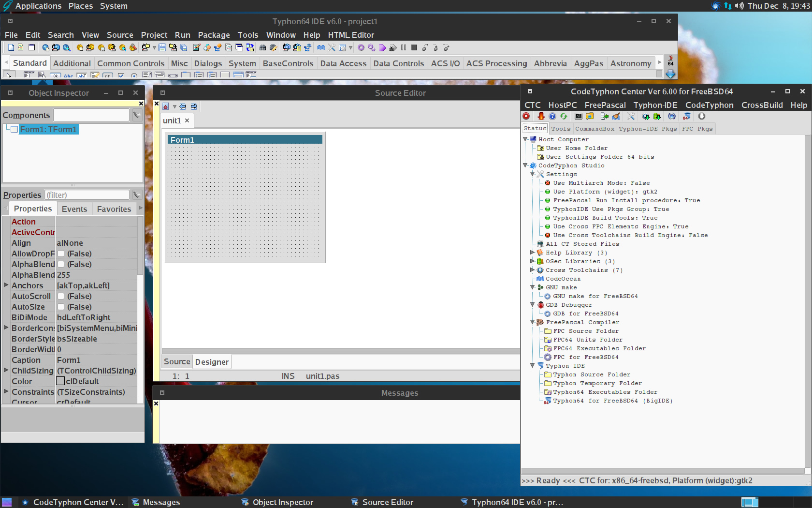The width and height of the screenshot is (812, 508).
Task: Click the Components filter input field
Action: click(91, 115)
